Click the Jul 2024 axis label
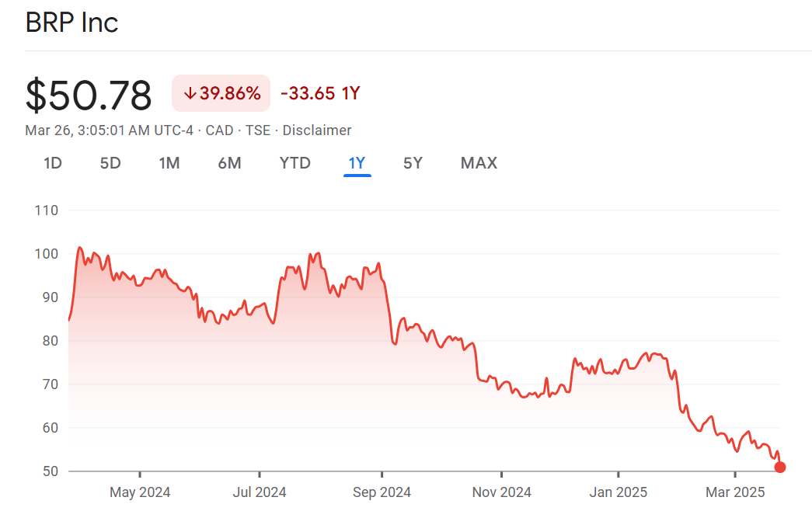The width and height of the screenshot is (812, 518). pyautogui.click(x=260, y=492)
